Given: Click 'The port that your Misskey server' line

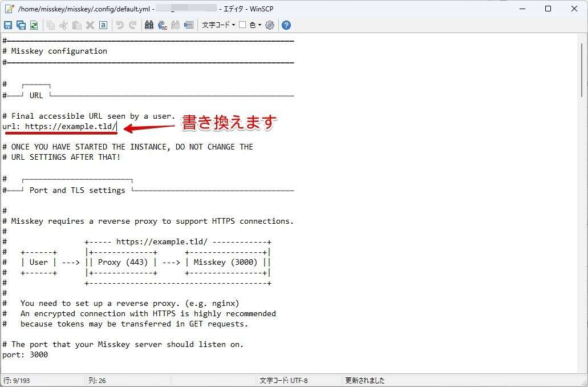Looking at the screenshot, I should (123, 345).
